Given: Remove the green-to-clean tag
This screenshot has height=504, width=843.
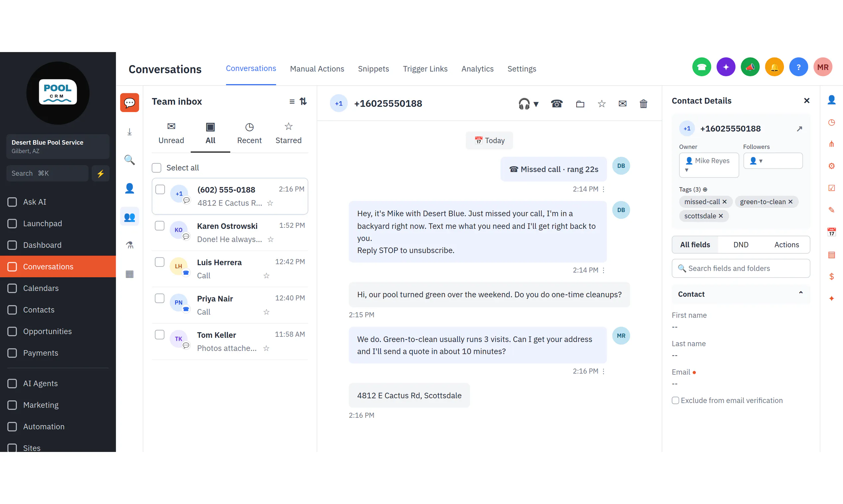Looking at the screenshot, I should click(790, 202).
